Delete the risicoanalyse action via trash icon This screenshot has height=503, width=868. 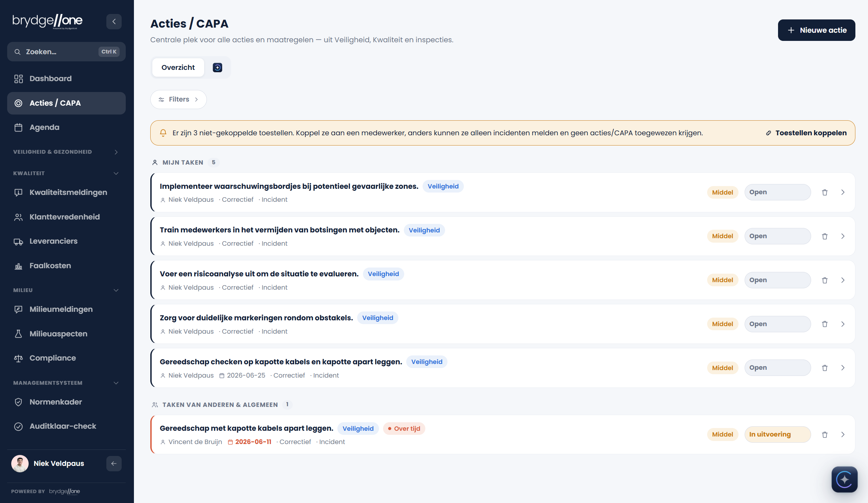825,280
